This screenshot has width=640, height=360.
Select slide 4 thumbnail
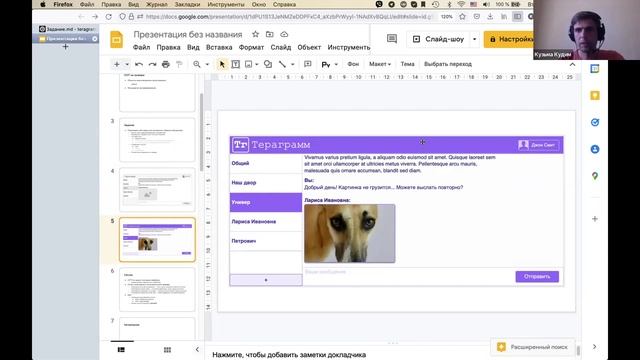pos(157,189)
